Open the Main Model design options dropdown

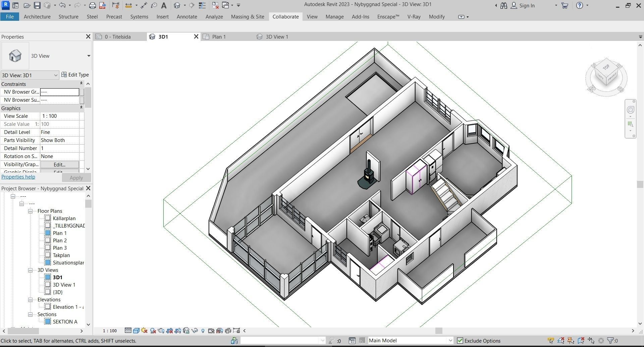point(450,341)
